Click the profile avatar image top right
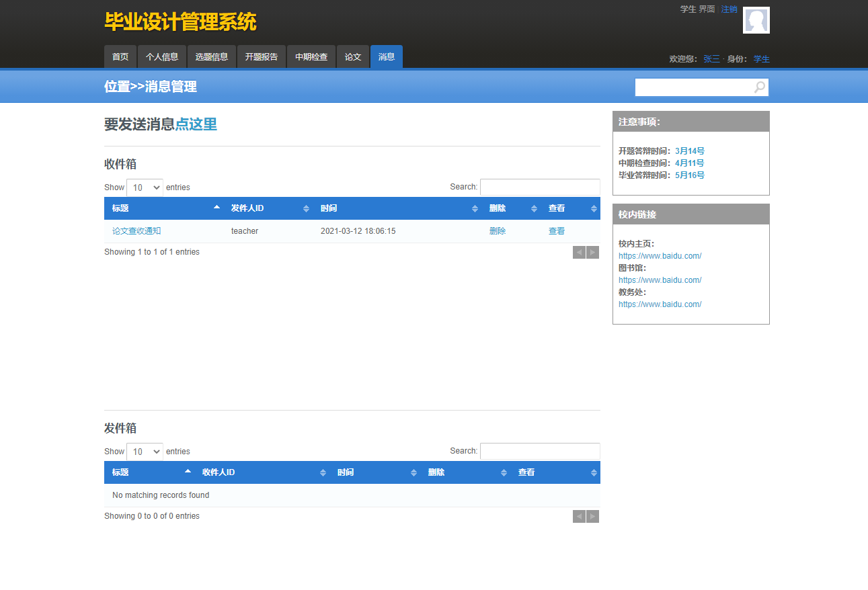This screenshot has height=590, width=868. click(x=756, y=20)
